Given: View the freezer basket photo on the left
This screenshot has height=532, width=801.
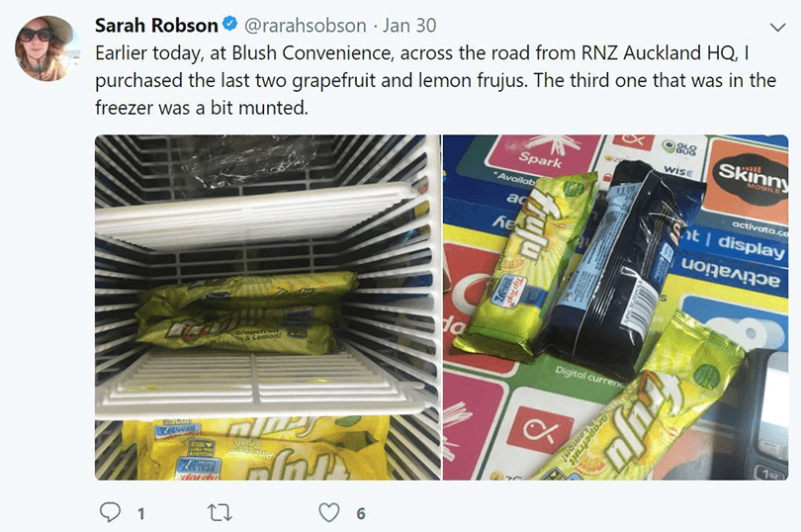Looking at the screenshot, I should click(268, 308).
